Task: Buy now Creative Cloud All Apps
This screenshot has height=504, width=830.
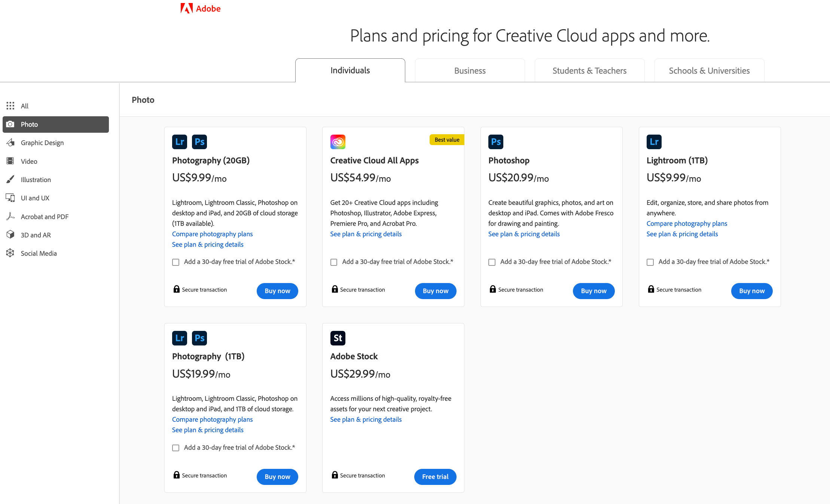Action: point(436,291)
